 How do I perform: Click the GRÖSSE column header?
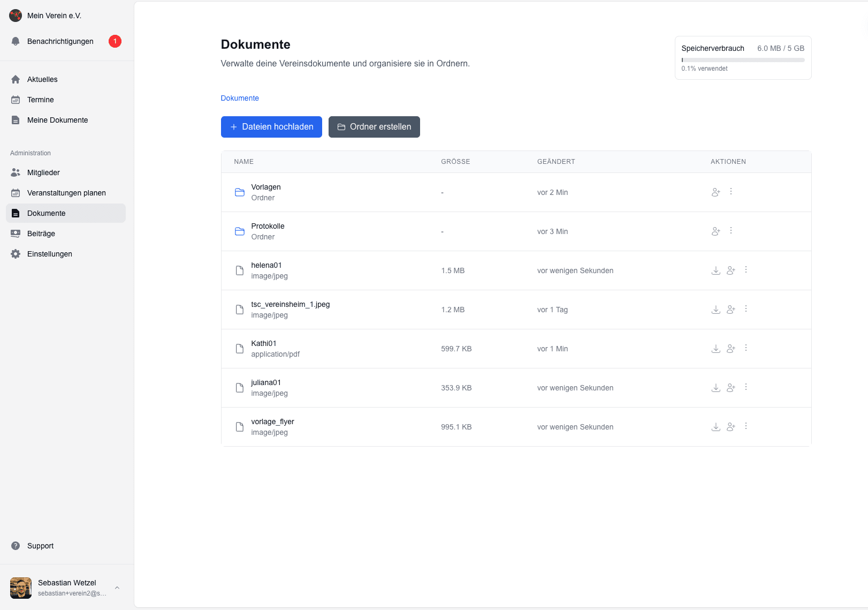[x=455, y=162]
